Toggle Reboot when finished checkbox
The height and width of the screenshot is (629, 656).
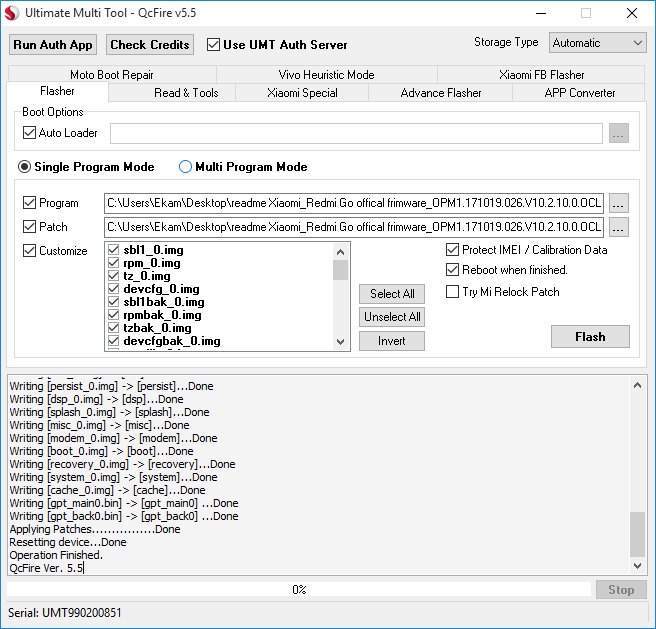pyautogui.click(x=452, y=270)
